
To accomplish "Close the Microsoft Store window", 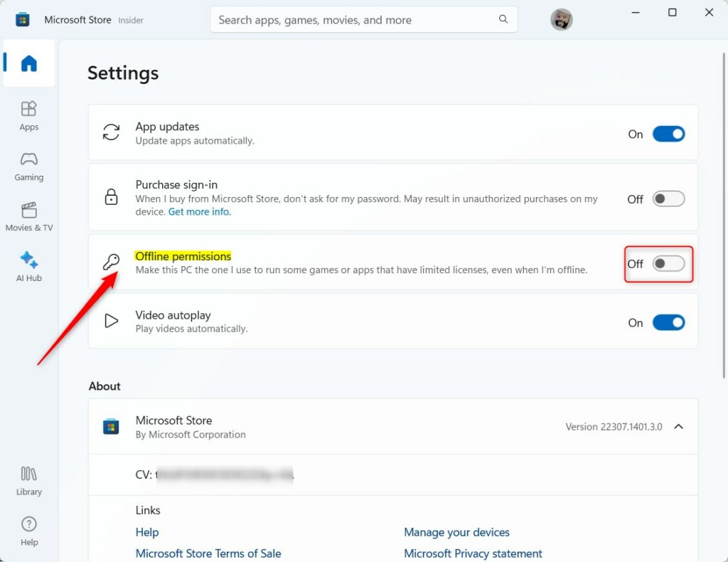I will pyautogui.click(x=709, y=13).
